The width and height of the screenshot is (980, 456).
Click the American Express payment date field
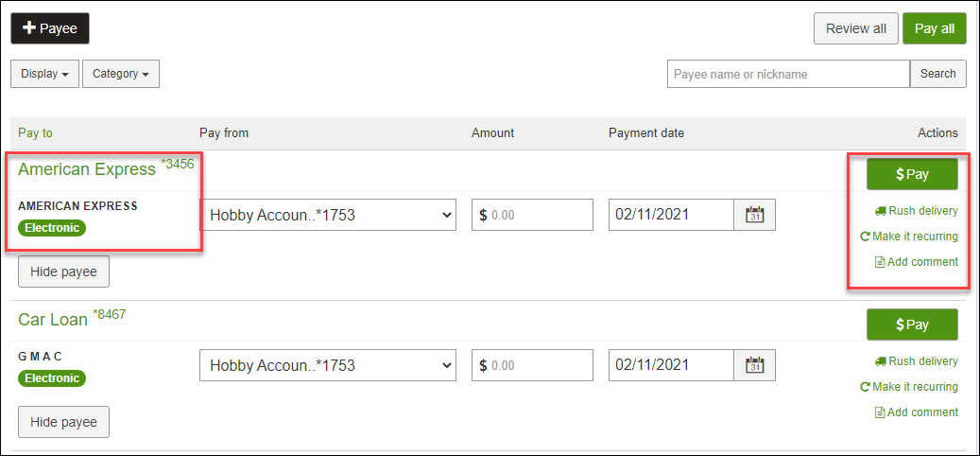coord(671,215)
